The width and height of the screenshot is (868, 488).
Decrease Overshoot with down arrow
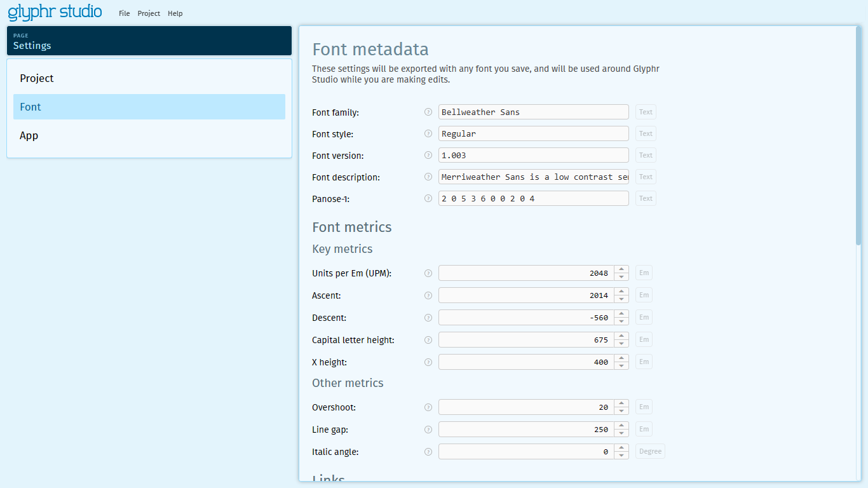click(x=621, y=411)
